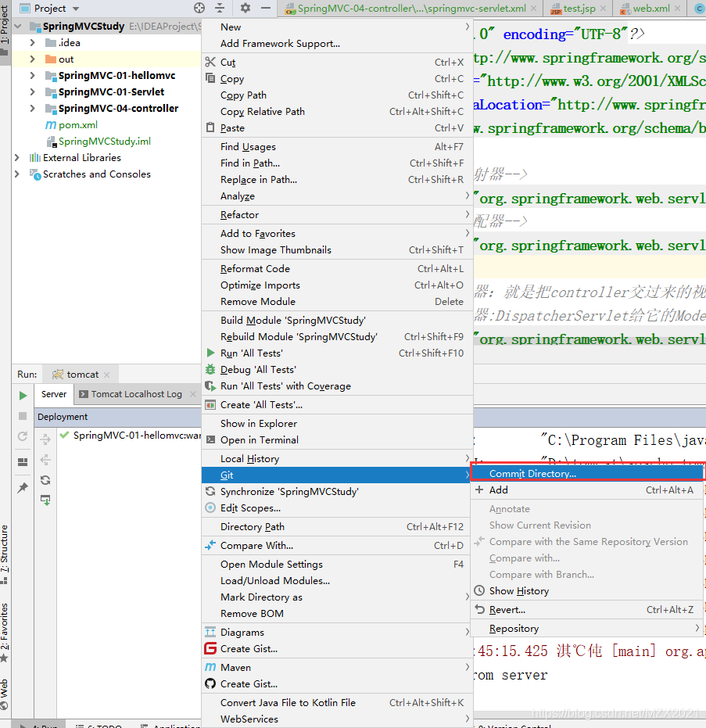Expand SpringMVC-04-controller module

click(x=33, y=108)
